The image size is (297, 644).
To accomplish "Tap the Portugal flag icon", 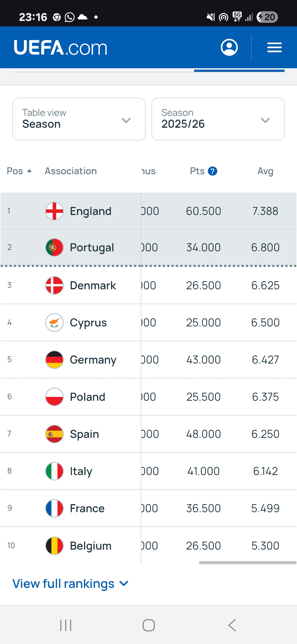I will 54,247.
